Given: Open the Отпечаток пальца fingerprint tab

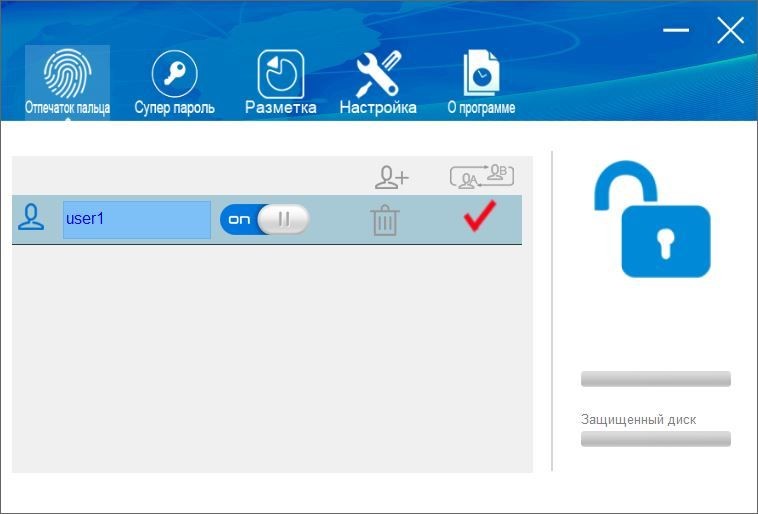Looking at the screenshot, I should [x=67, y=82].
